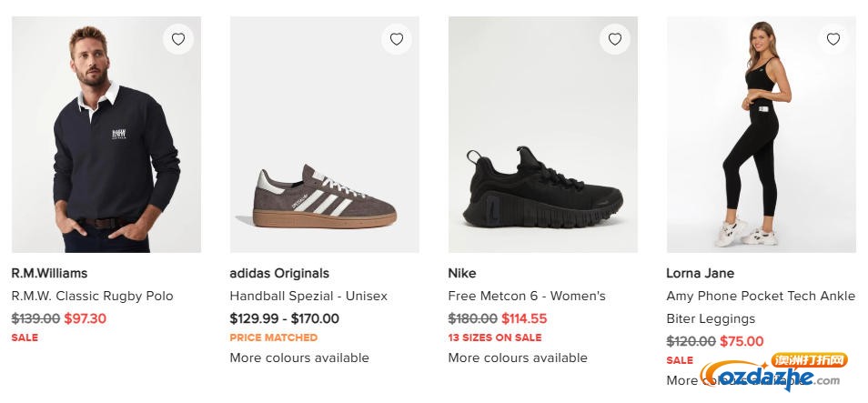Open Lorna Jane leggings model photo
868x403 pixels.
pos(761,136)
